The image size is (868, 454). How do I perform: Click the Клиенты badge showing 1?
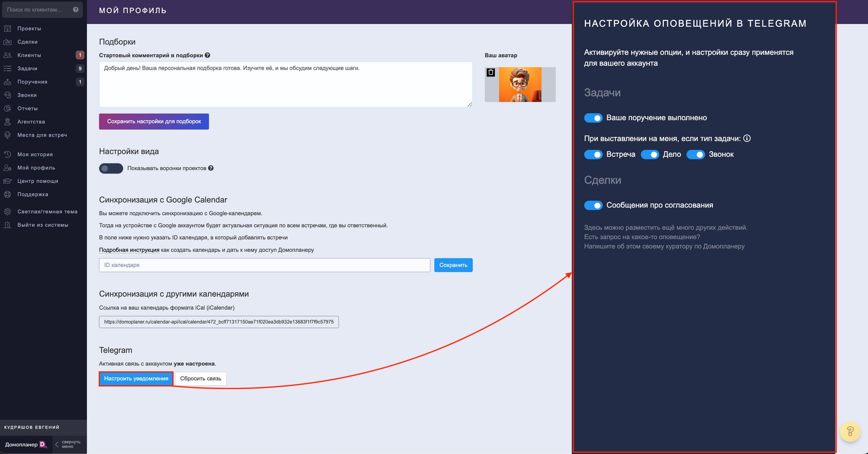coord(80,55)
